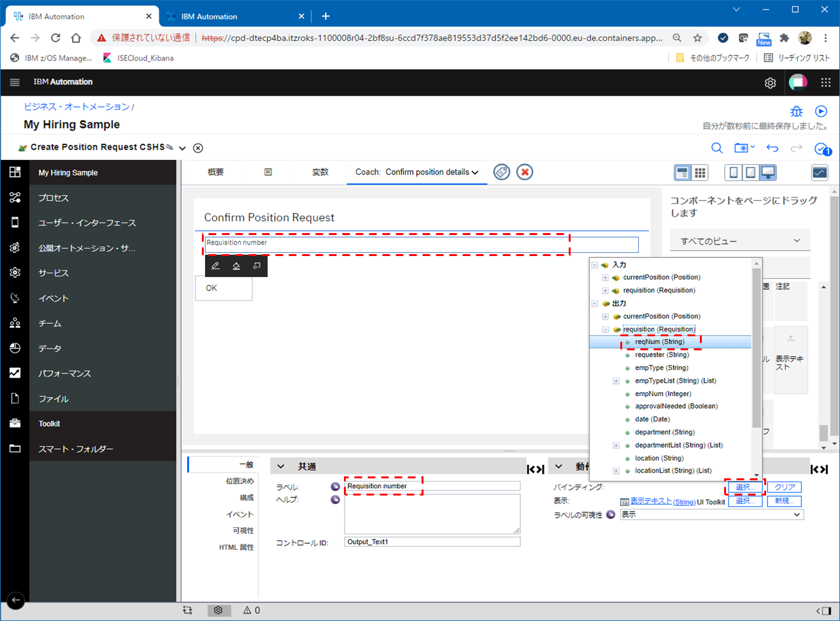Toggle the palette panel chart icon

click(x=820, y=173)
